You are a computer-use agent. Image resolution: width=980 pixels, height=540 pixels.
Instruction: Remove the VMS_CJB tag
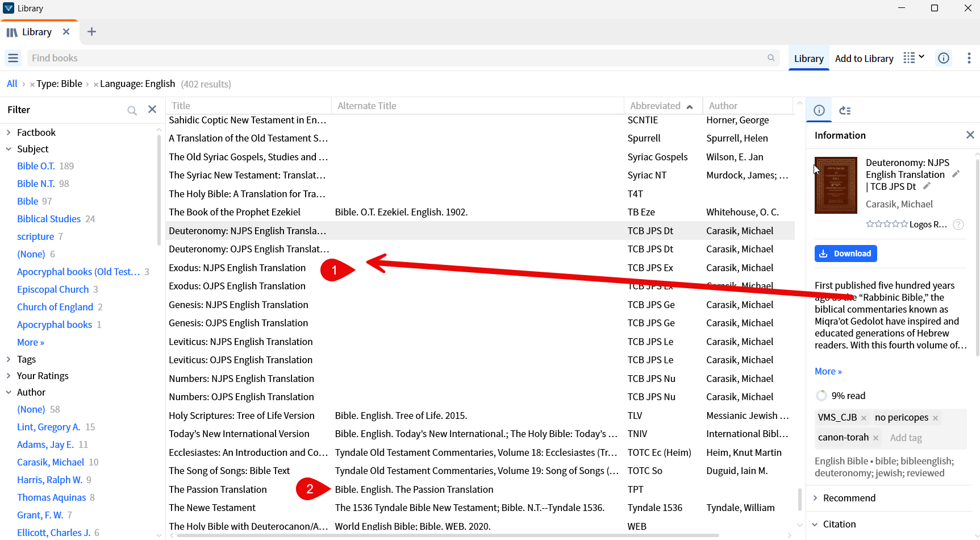tap(864, 418)
